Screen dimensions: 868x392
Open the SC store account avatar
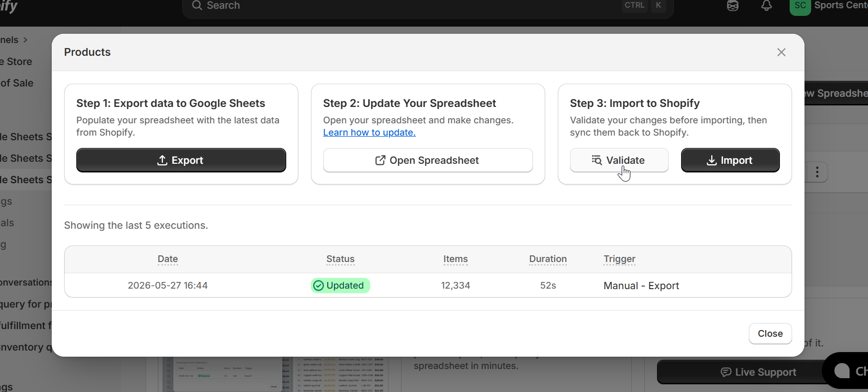(x=800, y=6)
